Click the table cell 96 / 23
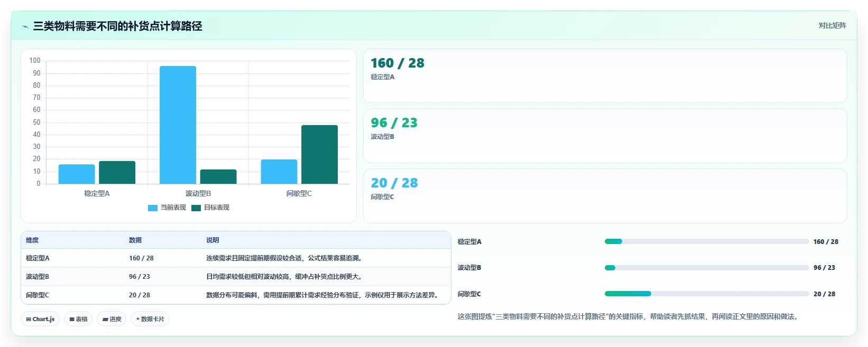 (x=140, y=277)
